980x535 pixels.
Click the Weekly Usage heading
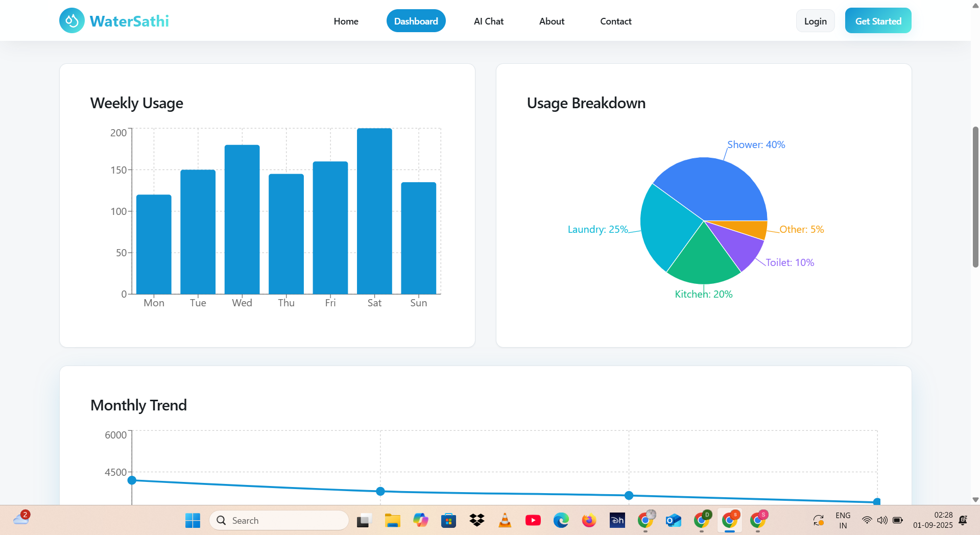[x=136, y=103]
